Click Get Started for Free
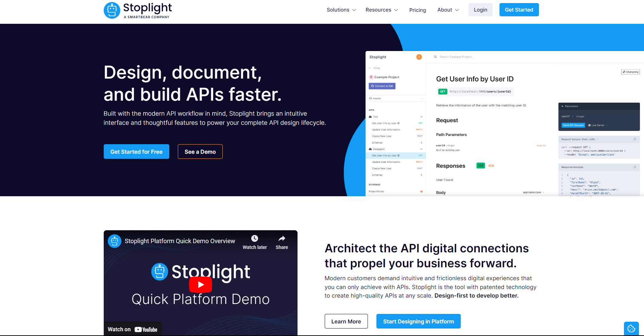Viewport: 644px width, 336px height. 136,152
